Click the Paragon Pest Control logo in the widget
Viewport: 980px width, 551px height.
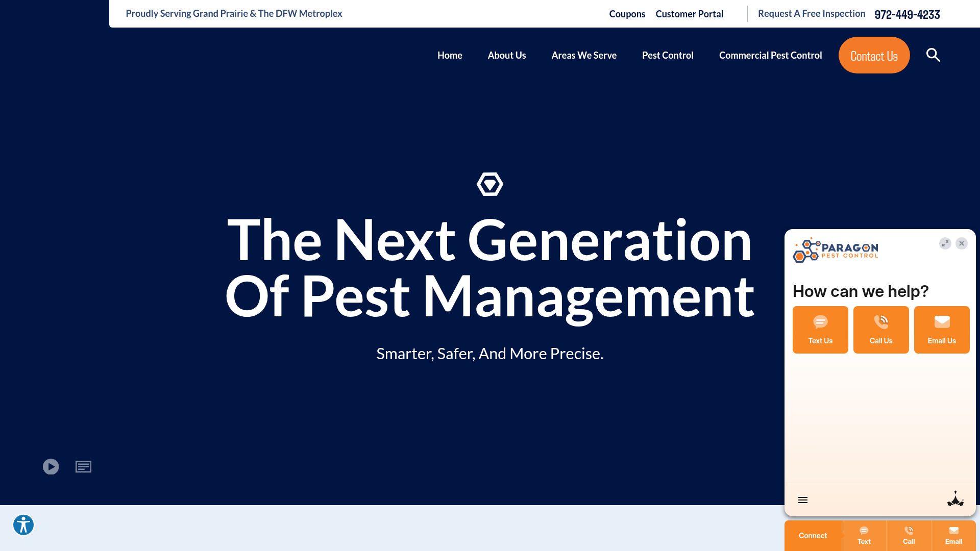point(835,251)
